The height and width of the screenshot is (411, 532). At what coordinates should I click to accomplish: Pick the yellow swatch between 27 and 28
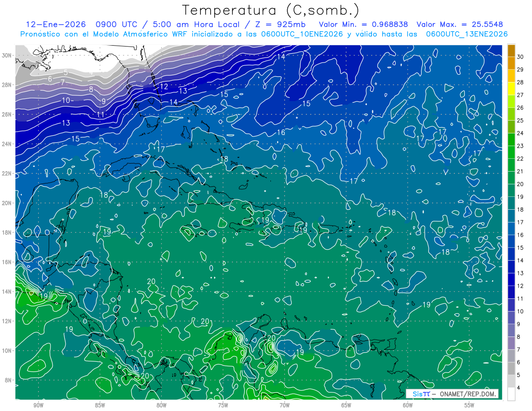512,89
